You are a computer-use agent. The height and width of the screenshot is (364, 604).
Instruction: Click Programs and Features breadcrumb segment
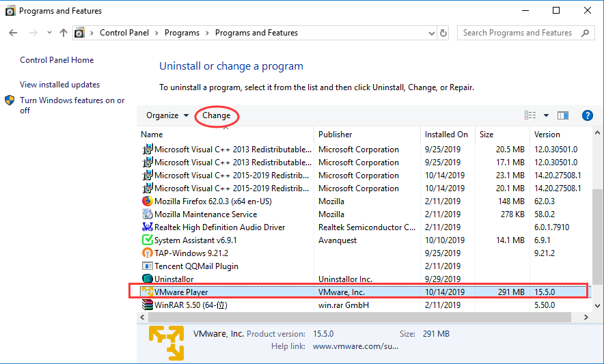click(256, 33)
